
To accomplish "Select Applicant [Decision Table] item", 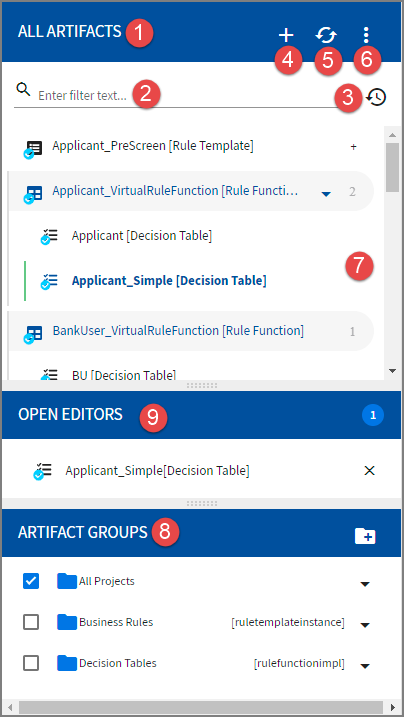I will point(142,236).
